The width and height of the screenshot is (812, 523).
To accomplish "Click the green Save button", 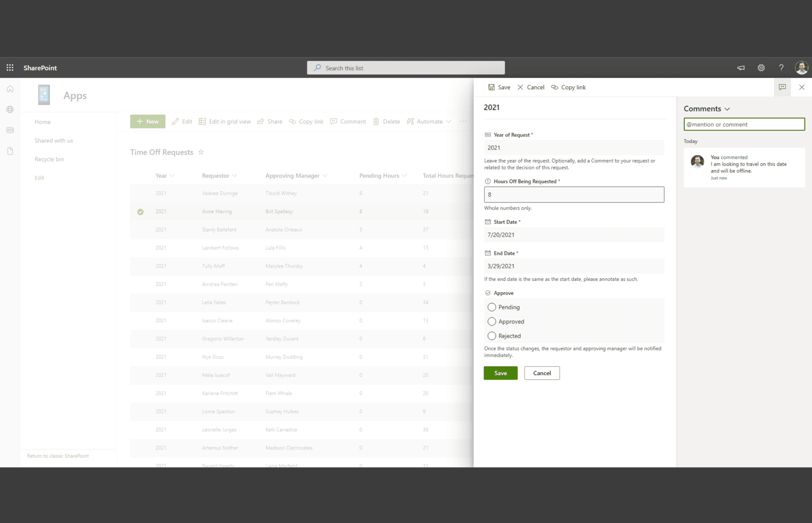I will point(500,373).
